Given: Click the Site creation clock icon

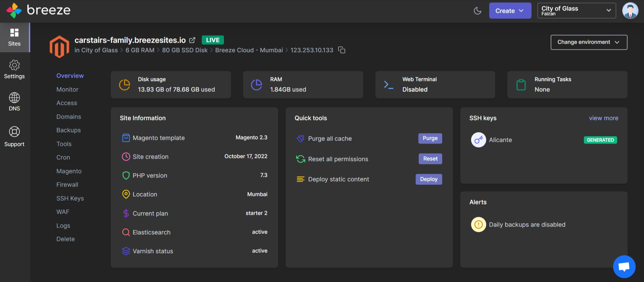Looking at the screenshot, I should (126, 157).
